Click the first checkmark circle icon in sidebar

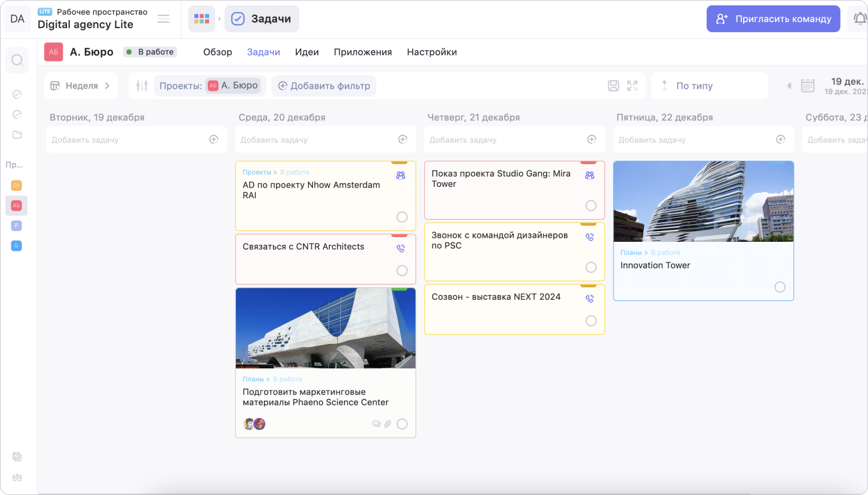[17, 94]
